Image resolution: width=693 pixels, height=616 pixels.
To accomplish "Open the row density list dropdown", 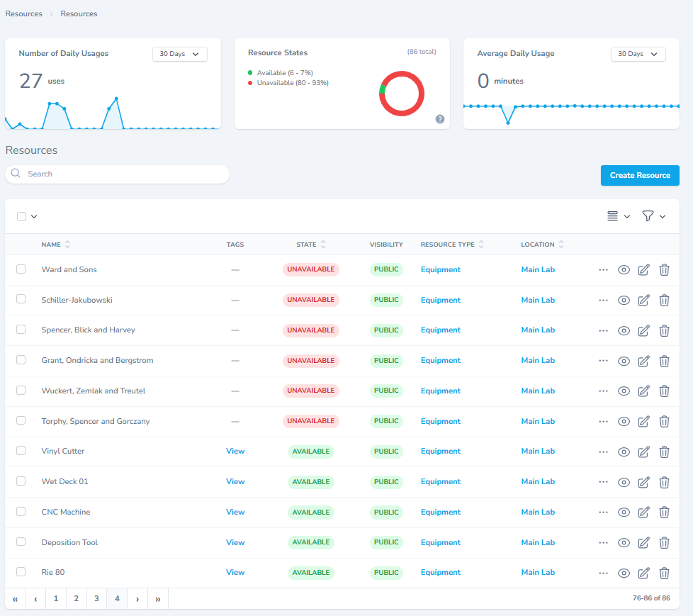I will 618,216.
